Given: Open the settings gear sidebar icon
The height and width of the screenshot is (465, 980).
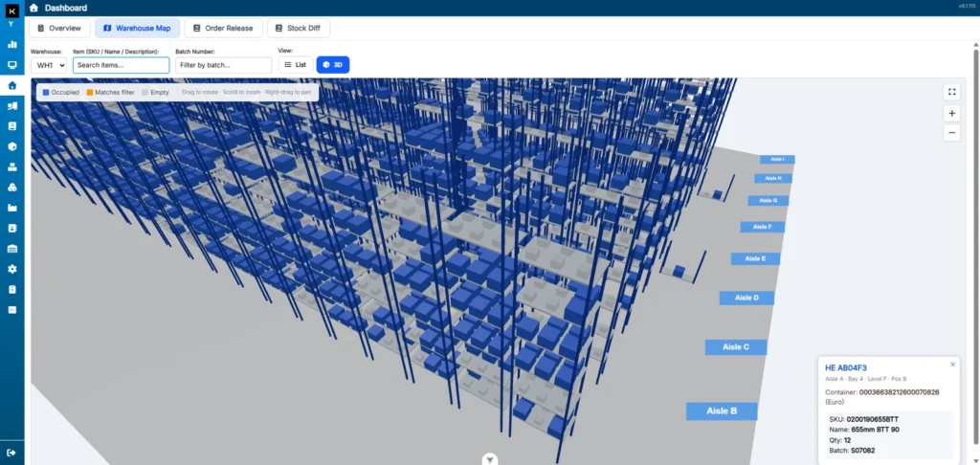Looking at the screenshot, I should [x=11, y=269].
